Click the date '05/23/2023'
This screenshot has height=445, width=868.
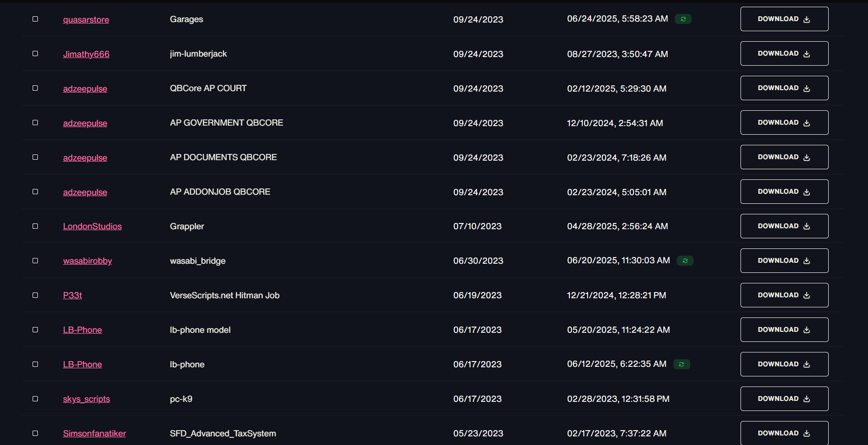pyautogui.click(x=478, y=433)
